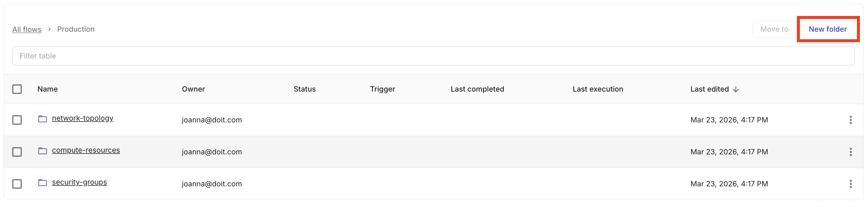Open the security-groups folder link
Viewport: 868px width, 207px height.
[x=79, y=182]
